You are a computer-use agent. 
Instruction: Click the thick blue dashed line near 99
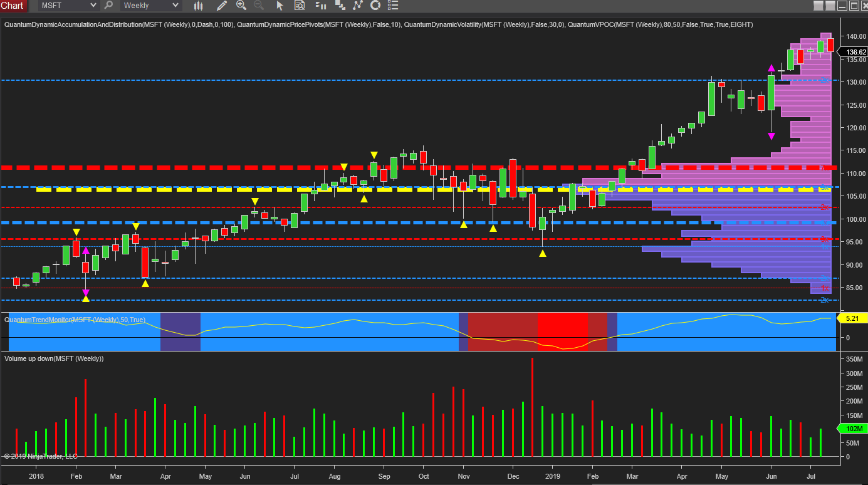tap(419, 222)
